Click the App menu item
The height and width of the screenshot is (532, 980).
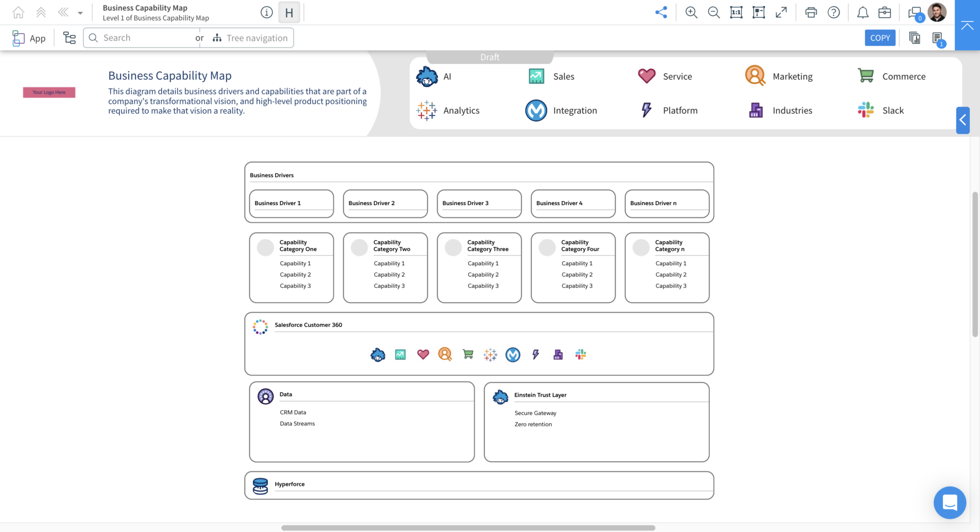click(x=29, y=38)
